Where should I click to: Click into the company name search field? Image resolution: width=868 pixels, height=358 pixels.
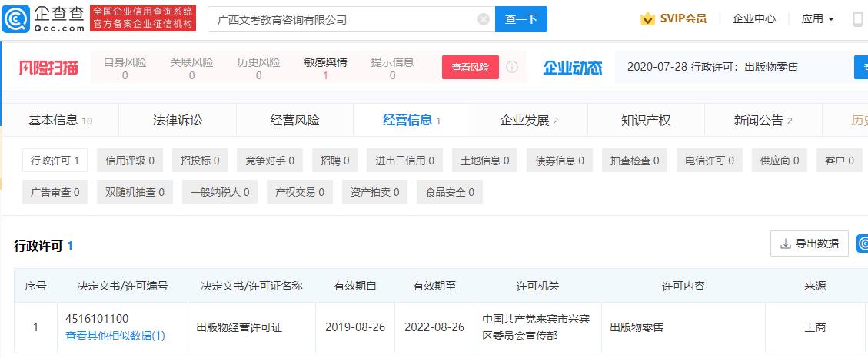click(342, 19)
